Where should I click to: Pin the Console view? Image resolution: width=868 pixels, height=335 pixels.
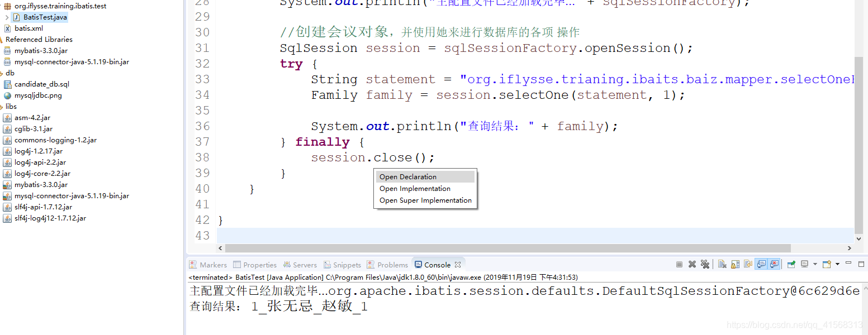(791, 264)
